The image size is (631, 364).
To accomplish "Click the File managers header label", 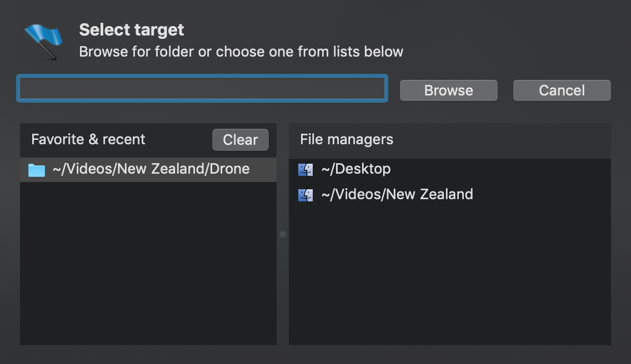I will click(347, 139).
